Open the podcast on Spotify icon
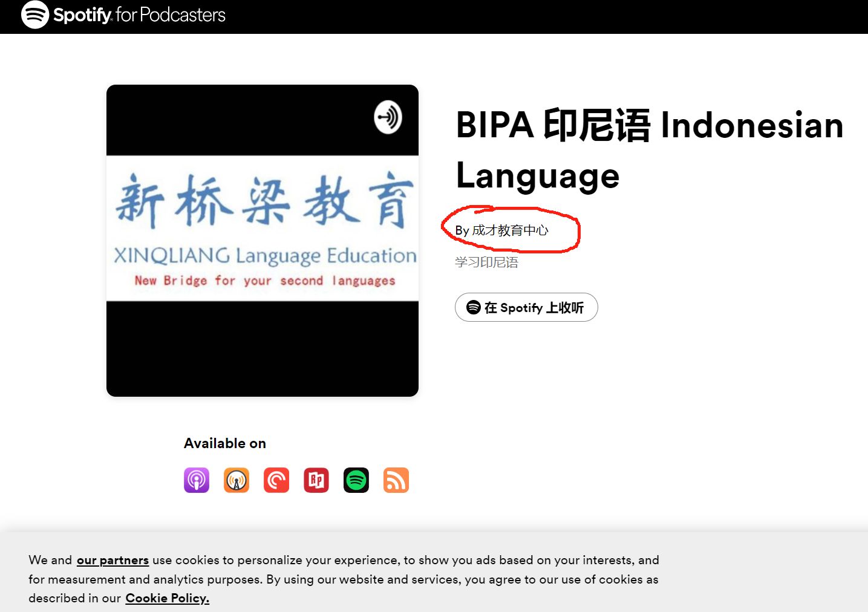 point(356,480)
